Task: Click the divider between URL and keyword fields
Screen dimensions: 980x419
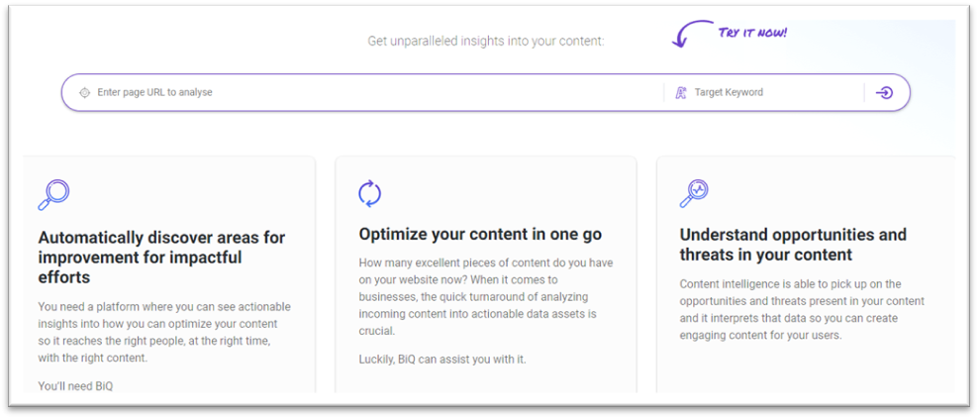Action: click(x=664, y=92)
